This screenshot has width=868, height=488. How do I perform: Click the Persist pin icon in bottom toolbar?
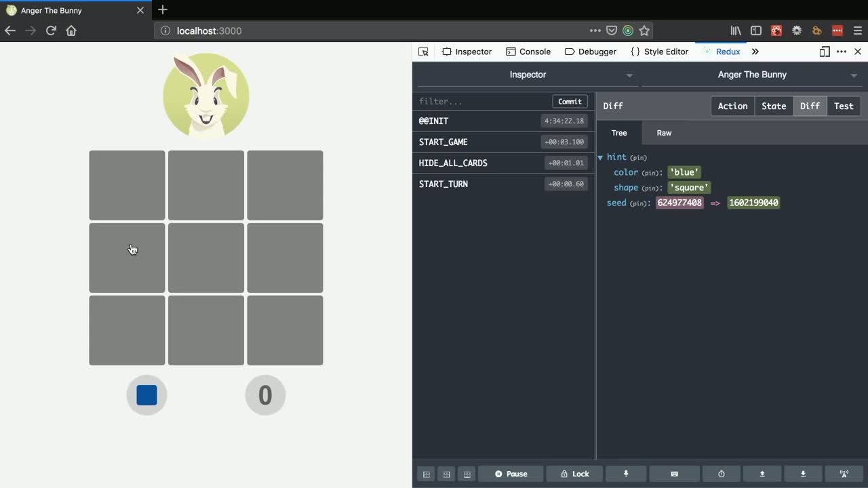(626, 474)
